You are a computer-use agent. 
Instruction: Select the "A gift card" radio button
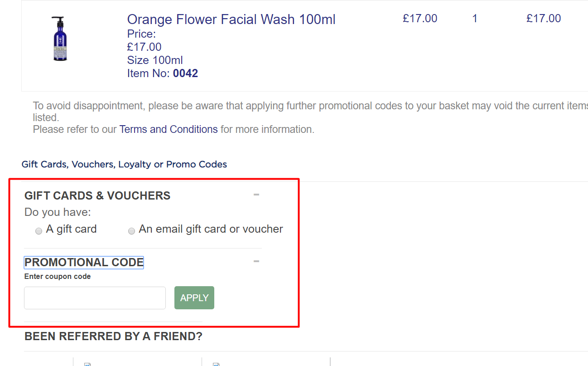click(39, 231)
